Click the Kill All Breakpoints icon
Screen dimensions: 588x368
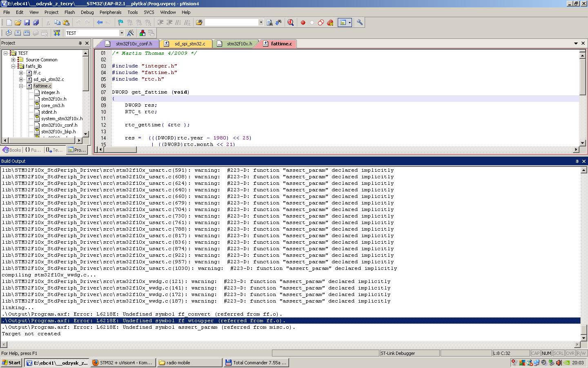coord(330,22)
